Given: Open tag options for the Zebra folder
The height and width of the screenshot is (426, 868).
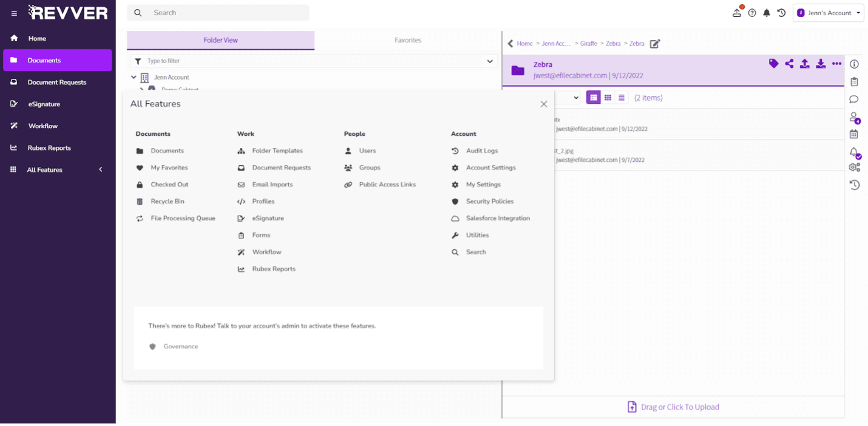Looking at the screenshot, I should (x=773, y=63).
